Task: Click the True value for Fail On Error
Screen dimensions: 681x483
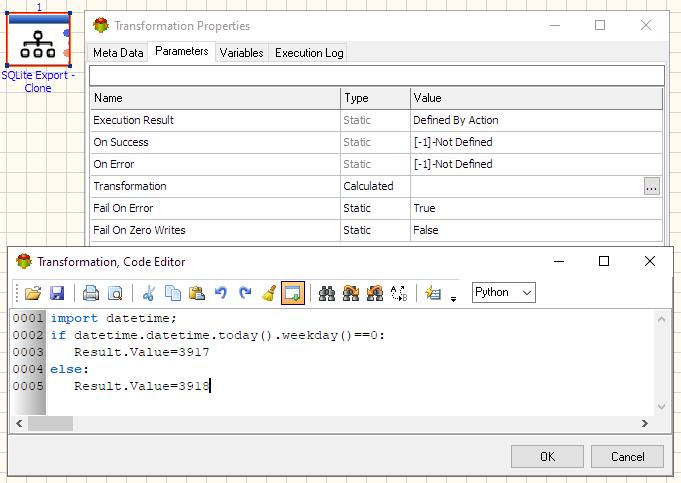Action: point(424,208)
